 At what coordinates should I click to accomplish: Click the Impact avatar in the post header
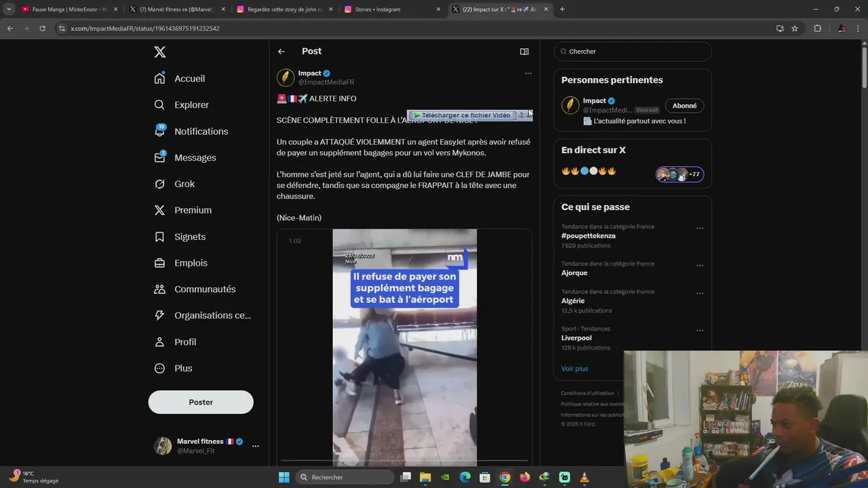coord(285,77)
